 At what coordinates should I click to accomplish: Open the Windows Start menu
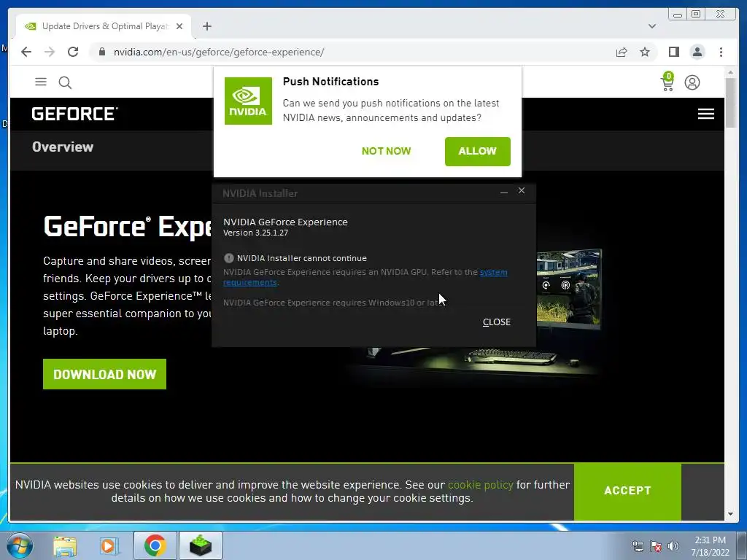pos(20,545)
